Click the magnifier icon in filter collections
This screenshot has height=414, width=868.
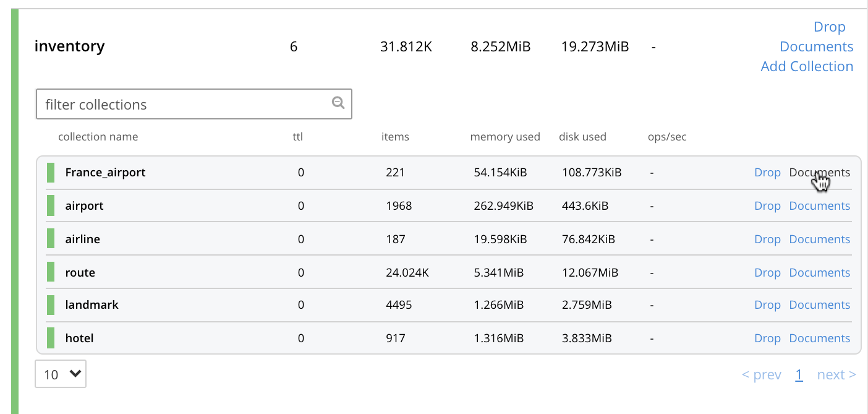pyautogui.click(x=338, y=103)
